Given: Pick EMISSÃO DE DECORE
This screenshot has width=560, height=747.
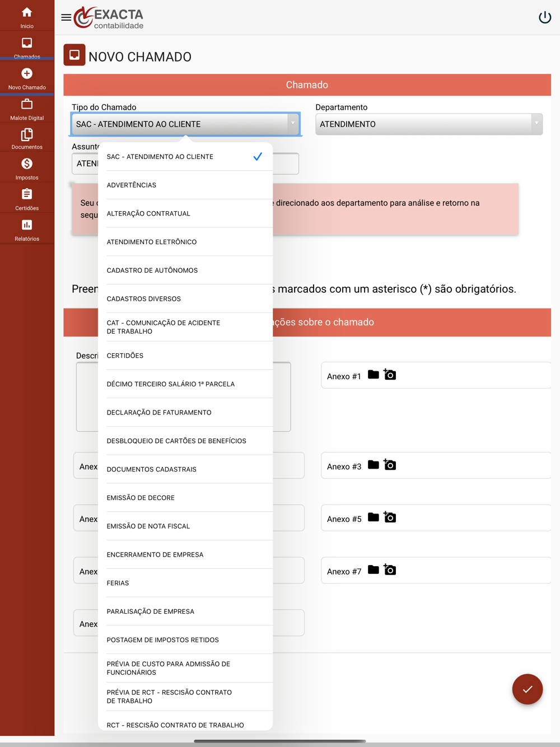Looking at the screenshot, I should point(185,498).
